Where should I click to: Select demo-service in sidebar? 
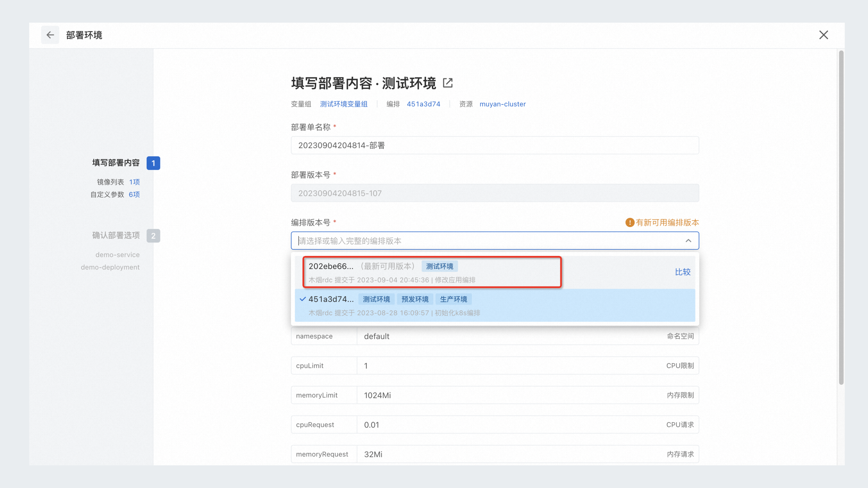(117, 255)
